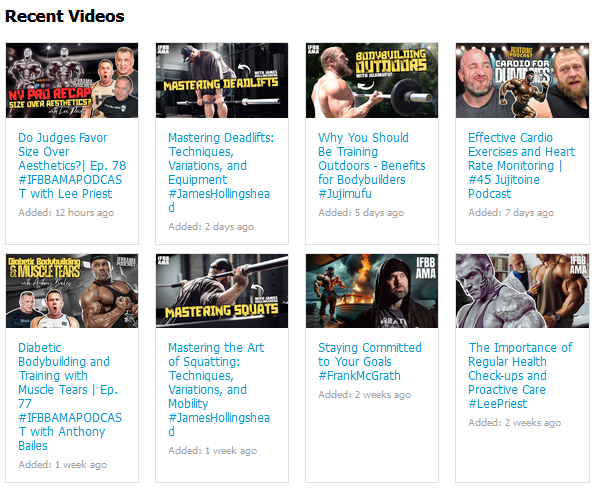Viewport: 596px width, 491px height.
Task: Open 'Why You Should Be Training Outdoors' link
Action: 371,165
